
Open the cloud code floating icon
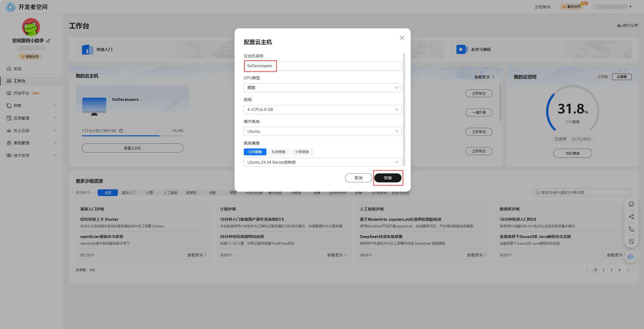click(630, 257)
